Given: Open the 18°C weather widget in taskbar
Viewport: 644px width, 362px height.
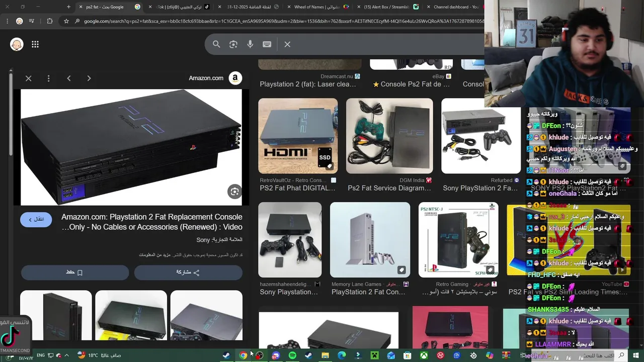Looking at the screenshot, I should tap(99, 355).
